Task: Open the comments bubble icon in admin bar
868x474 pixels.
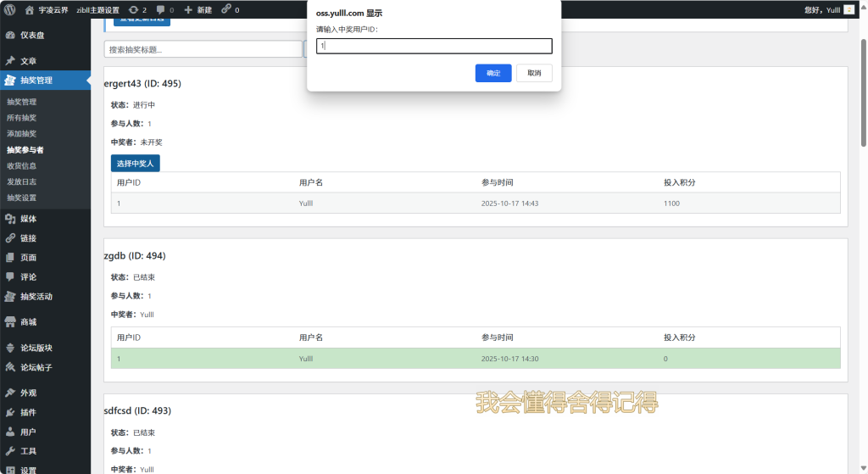Action: (161, 9)
